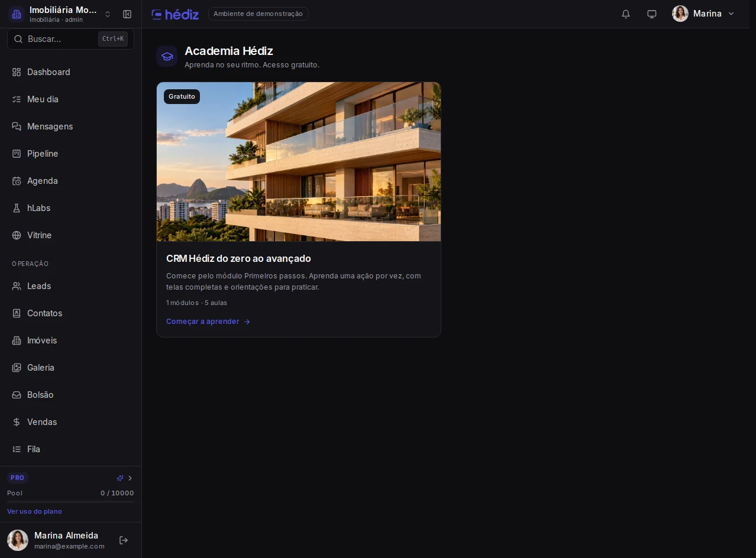Click the CRM Hédiz do zero ao avançado title

[x=238, y=258]
